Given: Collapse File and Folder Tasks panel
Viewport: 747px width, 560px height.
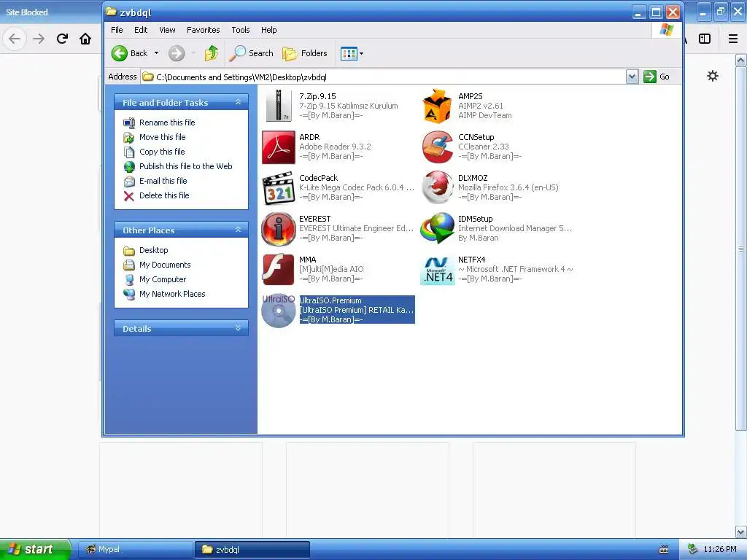Looking at the screenshot, I should [239, 102].
